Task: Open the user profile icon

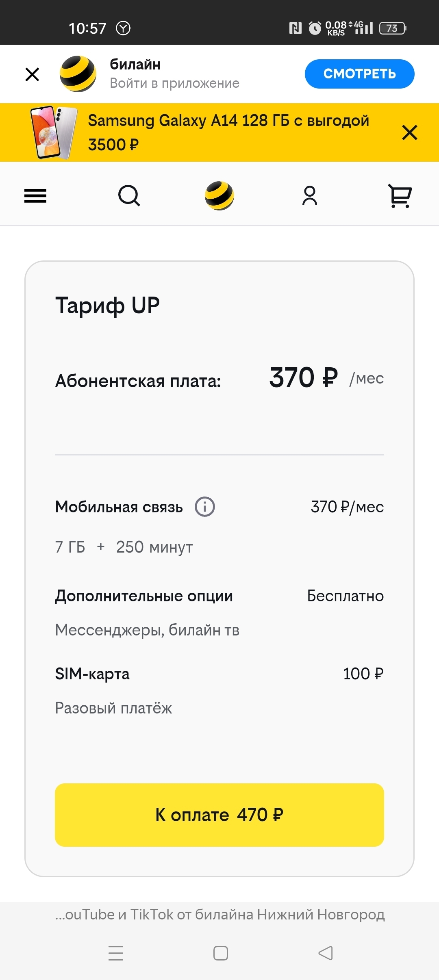Action: [x=310, y=196]
